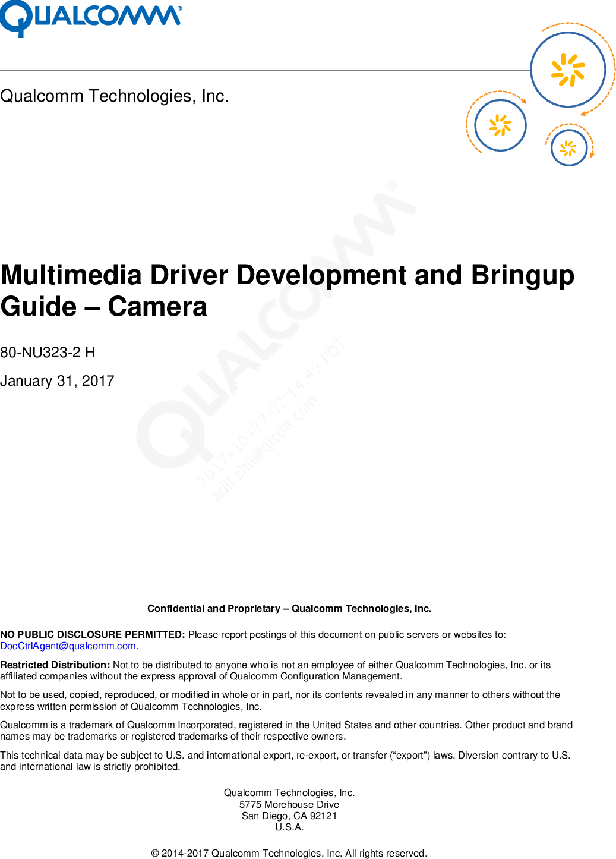Select the document title 'Multimedia Driver Development and Bringup'

point(288,275)
